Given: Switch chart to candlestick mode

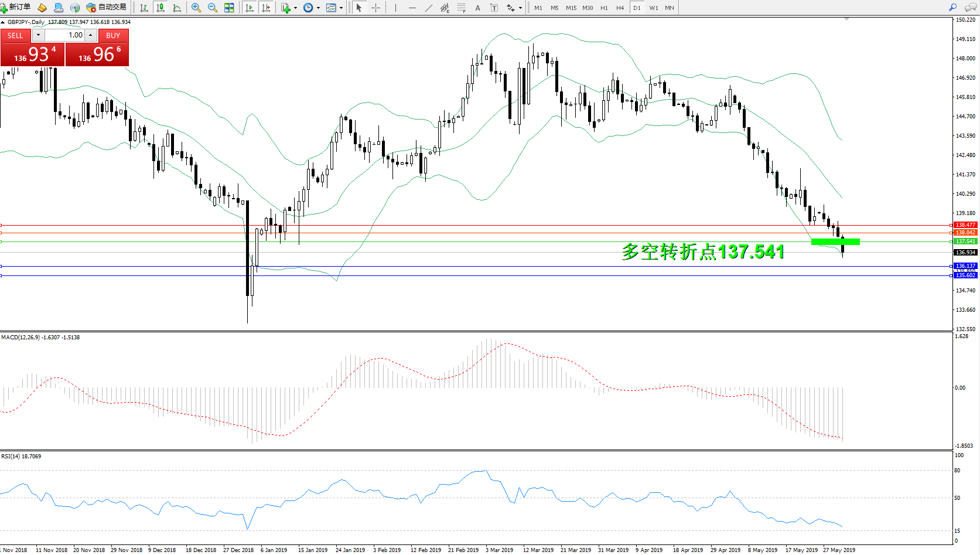Looking at the screenshot, I should point(161,8).
